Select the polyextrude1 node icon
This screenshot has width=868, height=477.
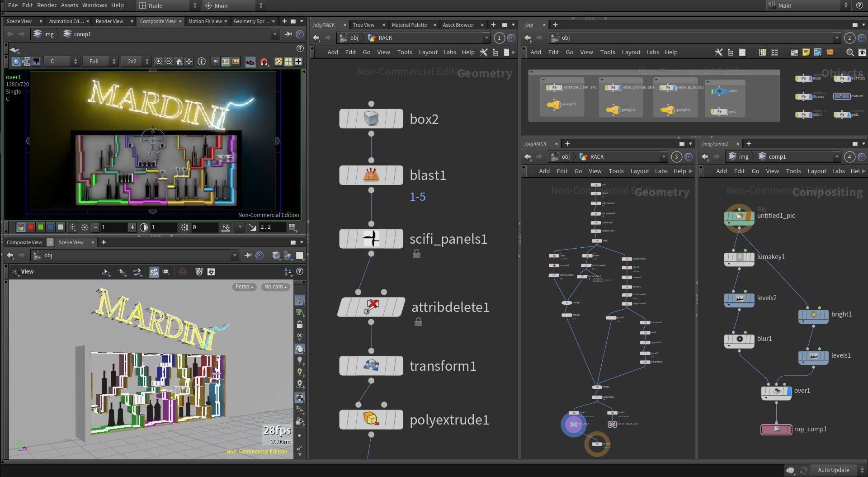coord(371,420)
